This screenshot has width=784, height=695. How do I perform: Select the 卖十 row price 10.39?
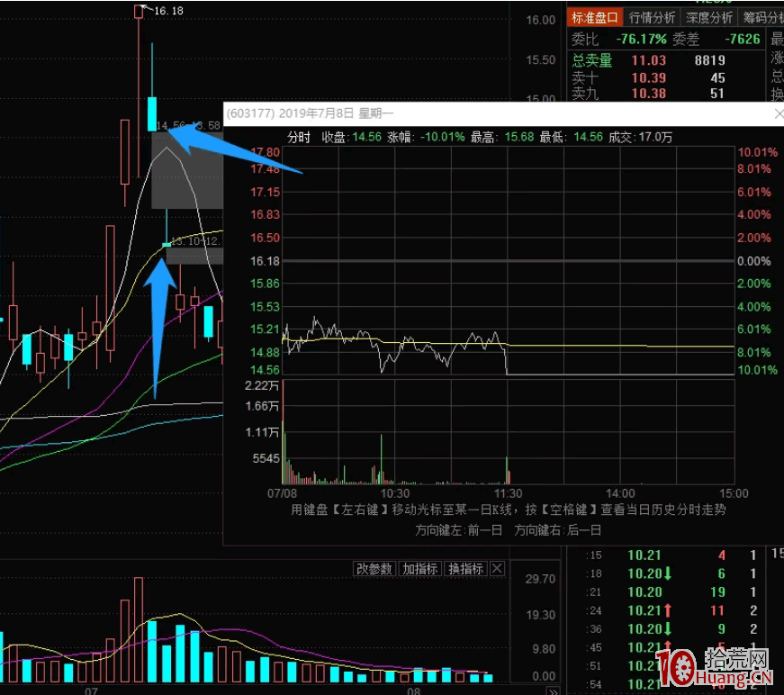click(x=648, y=78)
